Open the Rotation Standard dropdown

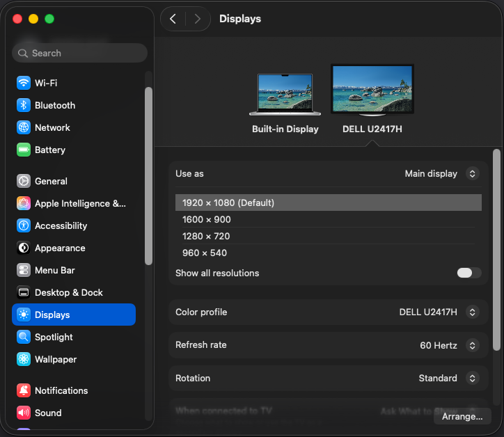[x=472, y=379]
